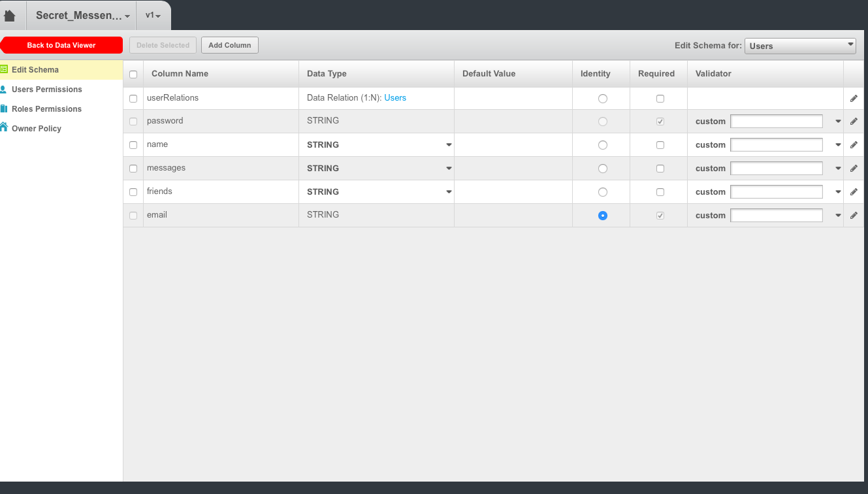Screen dimensions: 868x494
Task: Select the friends row checkbox
Action: [133, 192]
